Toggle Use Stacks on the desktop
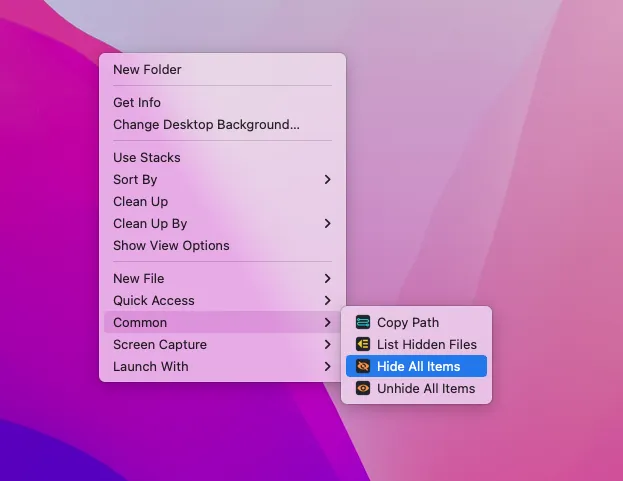 tap(147, 158)
